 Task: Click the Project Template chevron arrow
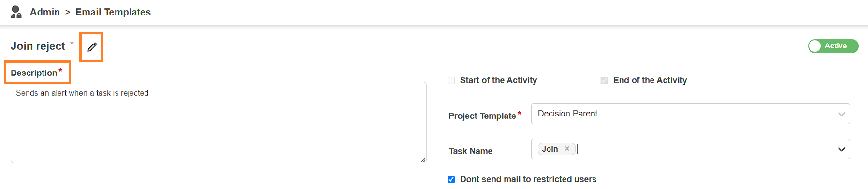click(x=841, y=114)
